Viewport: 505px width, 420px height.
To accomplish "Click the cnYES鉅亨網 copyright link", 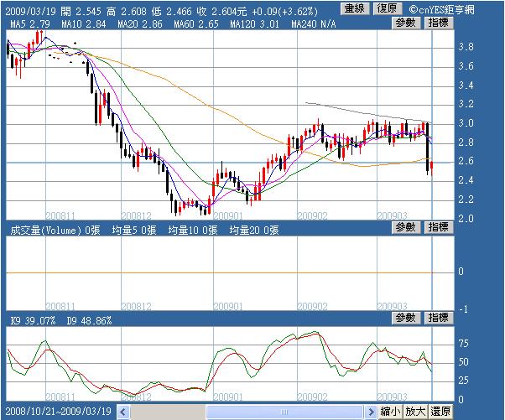I will [x=441, y=9].
